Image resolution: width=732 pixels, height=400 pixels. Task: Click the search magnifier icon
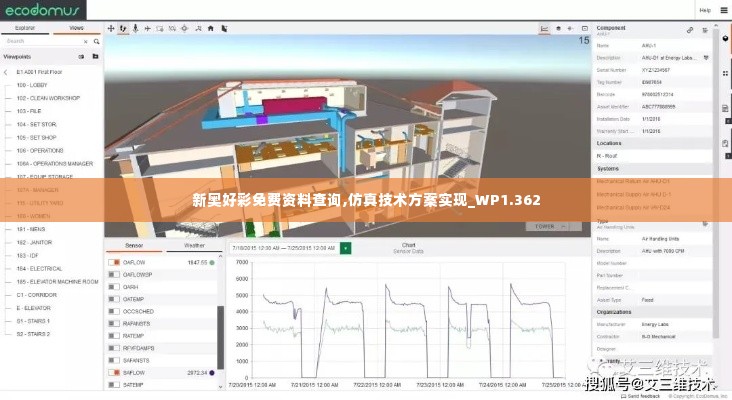coord(97,42)
